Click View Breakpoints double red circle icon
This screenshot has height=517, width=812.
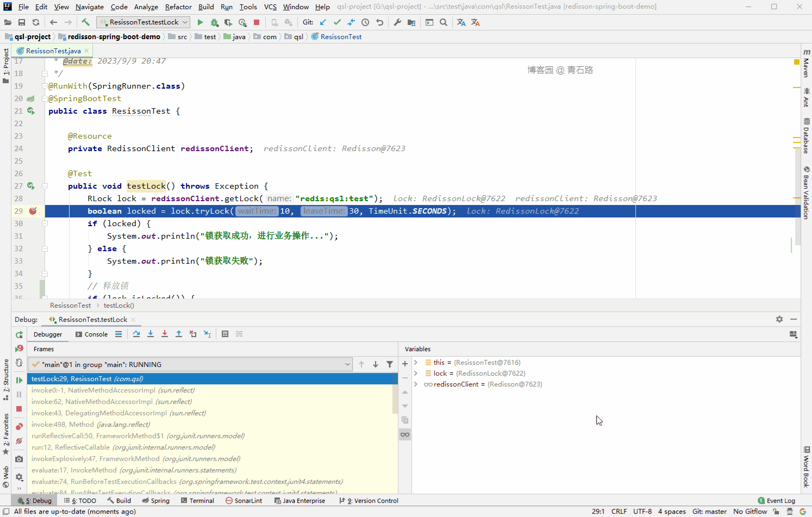click(19, 427)
